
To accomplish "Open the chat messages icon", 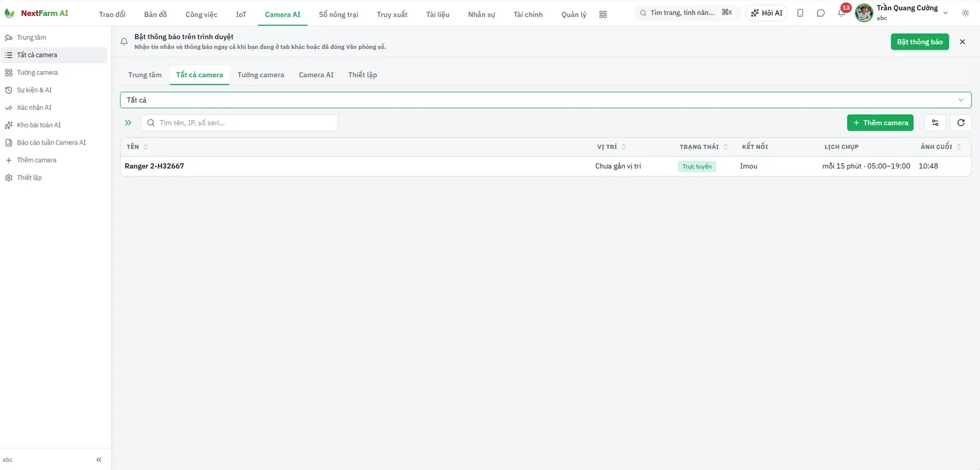I will (821, 13).
